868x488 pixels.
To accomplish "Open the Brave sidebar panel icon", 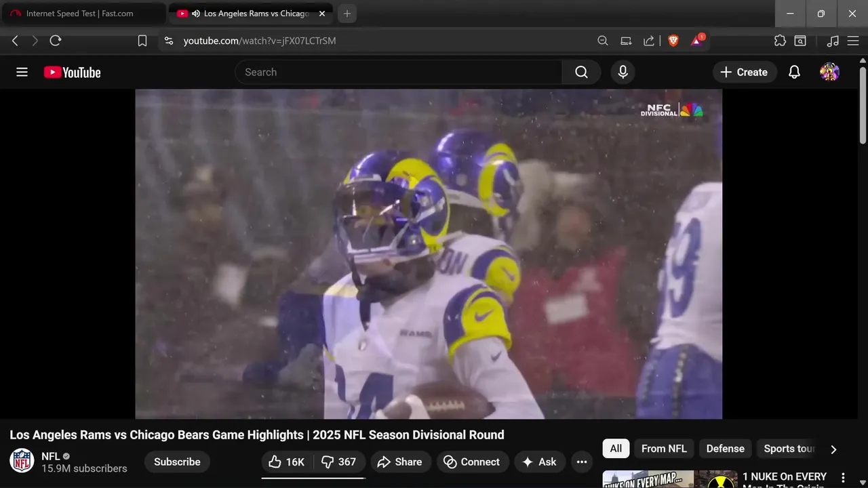I will click(800, 41).
